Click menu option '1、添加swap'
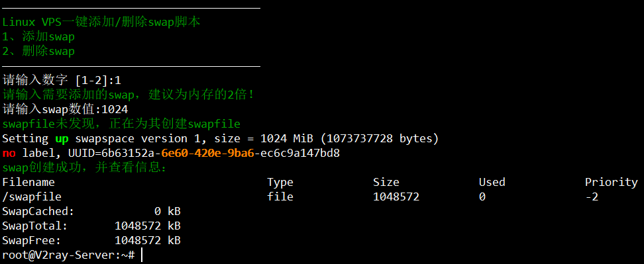Viewport: 644px width, 264px height. pyautogui.click(x=38, y=37)
